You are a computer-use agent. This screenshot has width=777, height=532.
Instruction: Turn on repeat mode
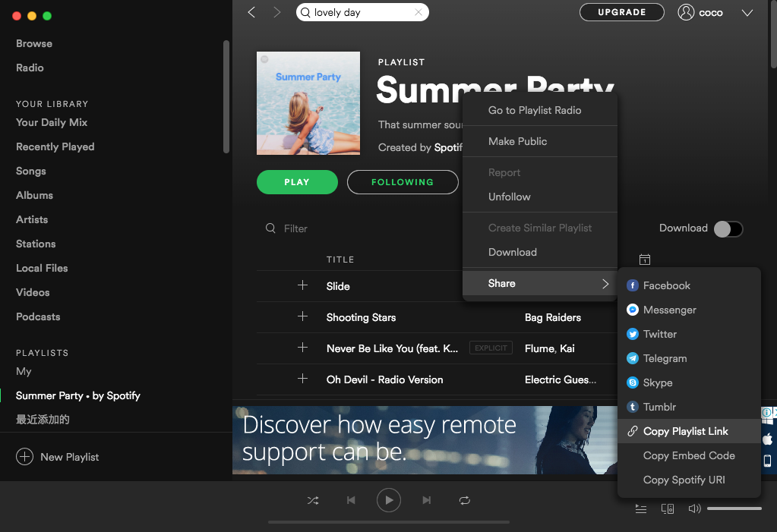tap(465, 500)
